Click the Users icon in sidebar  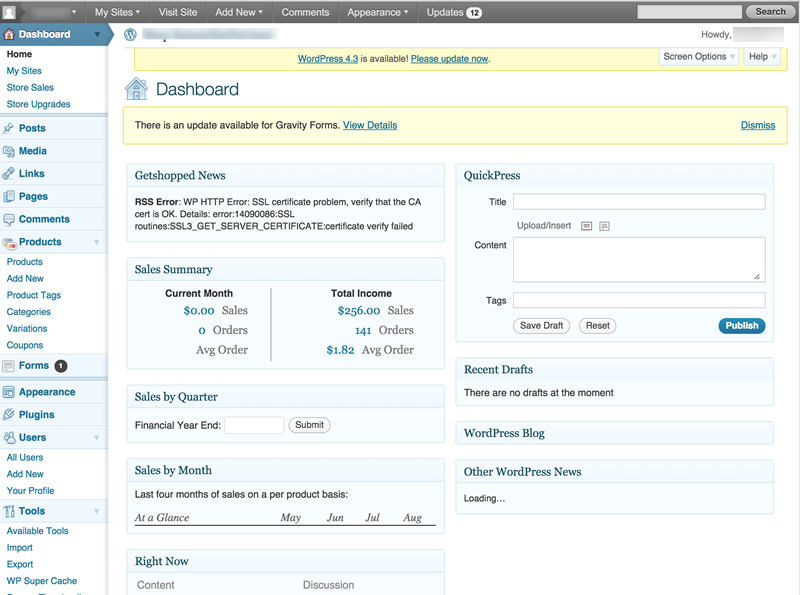pos(9,437)
